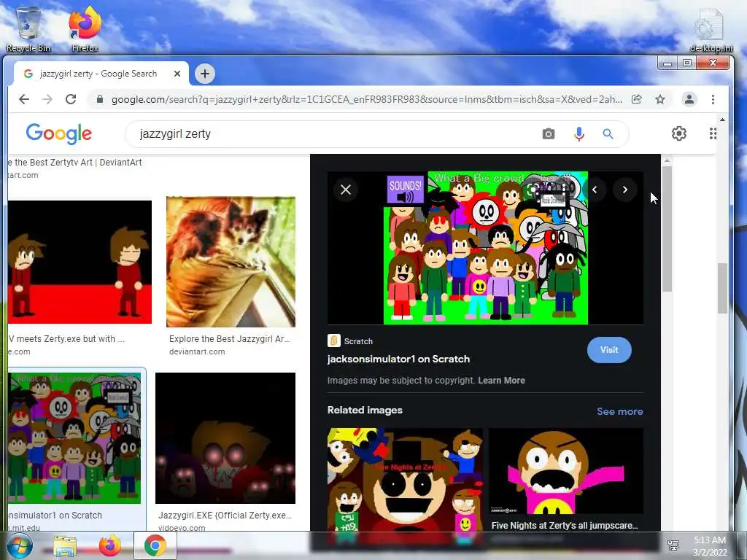Open jacksonsimulator1 on Scratch title link

coord(398,359)
